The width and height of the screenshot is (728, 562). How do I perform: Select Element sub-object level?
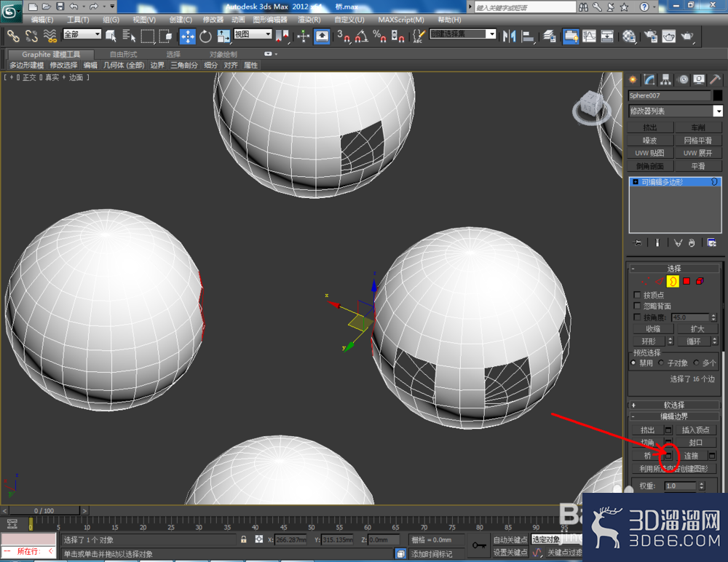[700, 281]
